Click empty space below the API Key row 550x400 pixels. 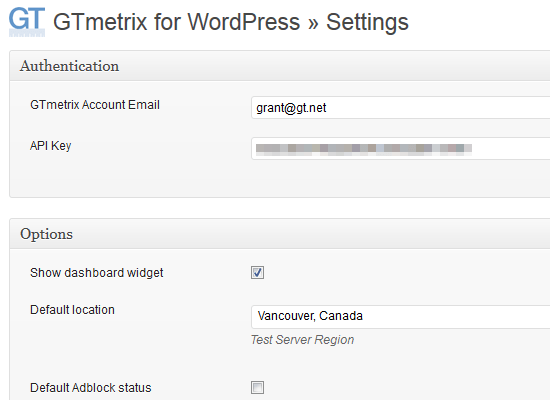tap(280, 179)
